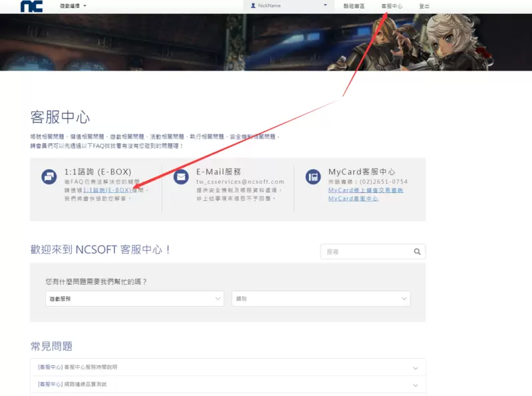Expand the second [客服中心] FAQ row

point(228,385)
